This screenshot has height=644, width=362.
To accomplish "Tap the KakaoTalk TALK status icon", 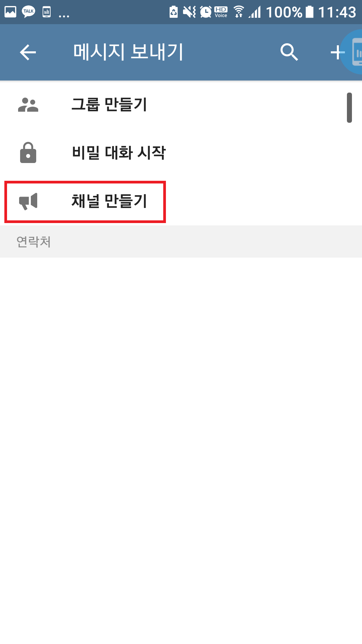I will pos(28,12).
